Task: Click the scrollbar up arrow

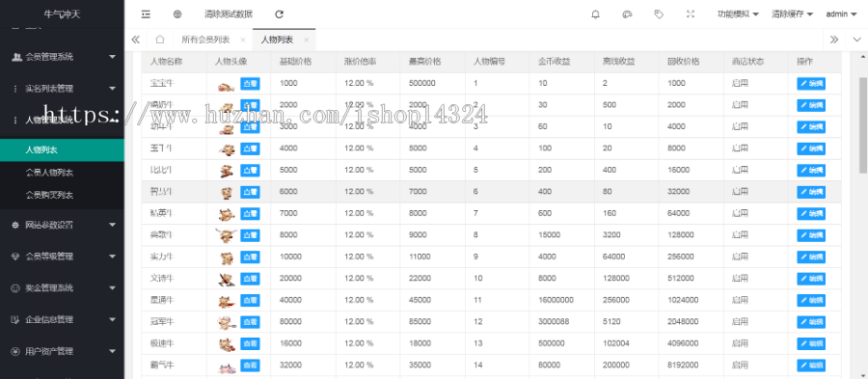Action: point(862,57)
